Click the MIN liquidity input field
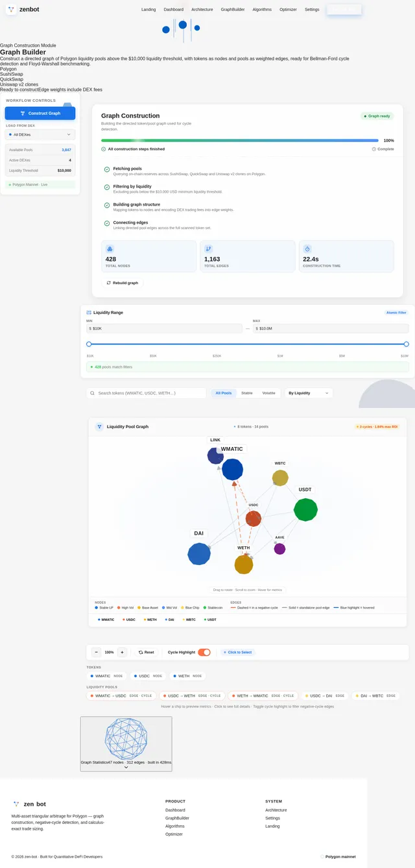Viewport: 415px width, 868px height. coord(164,329)
